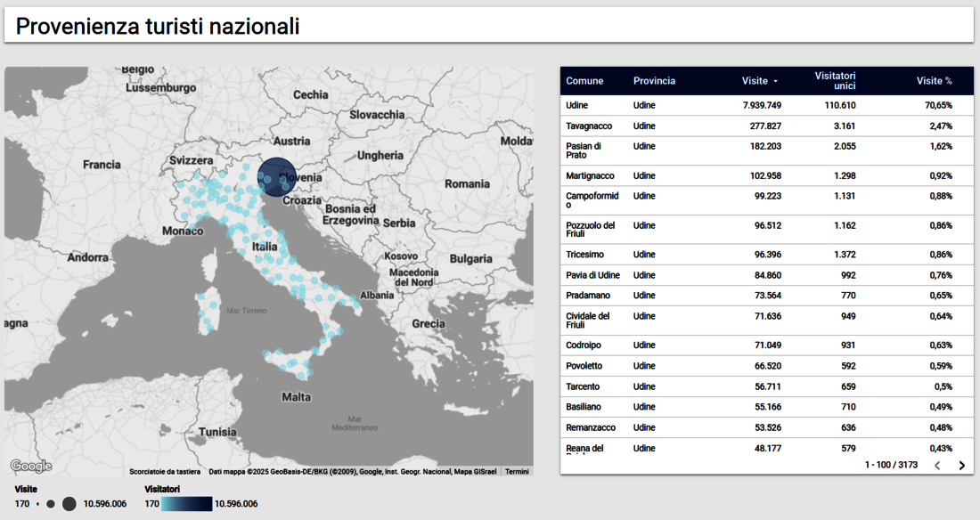Click the Google logo on the map
This screenshot has height=520, width=980.
coord(31,466)
